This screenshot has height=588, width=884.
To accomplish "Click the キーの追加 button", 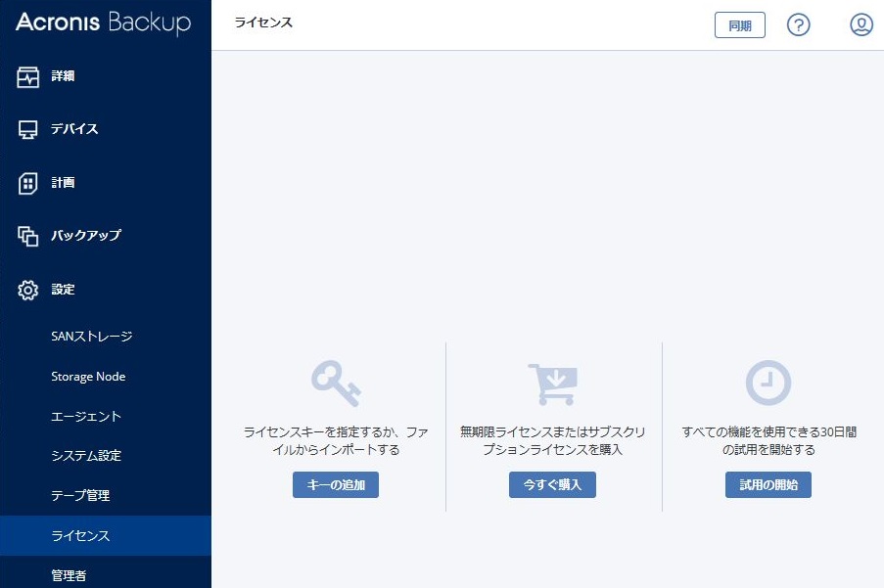I will click(336, 484).
